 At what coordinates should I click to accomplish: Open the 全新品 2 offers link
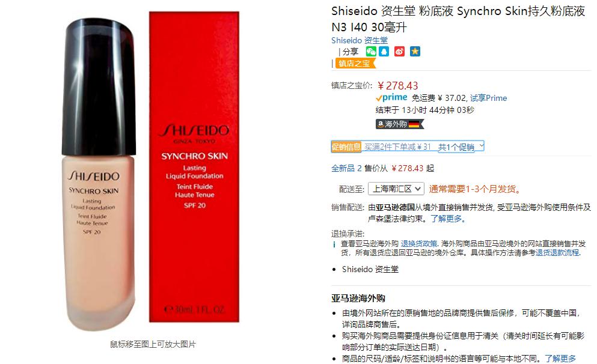click(x=346, y=168)
